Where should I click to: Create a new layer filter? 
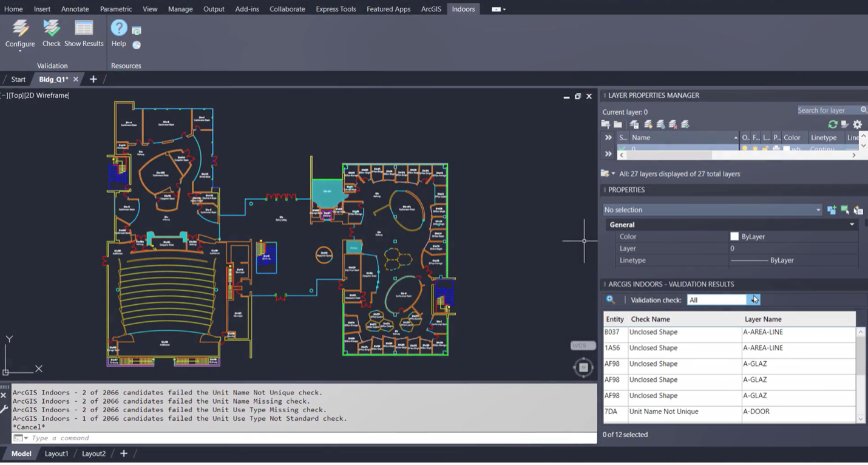pos(605,124)
